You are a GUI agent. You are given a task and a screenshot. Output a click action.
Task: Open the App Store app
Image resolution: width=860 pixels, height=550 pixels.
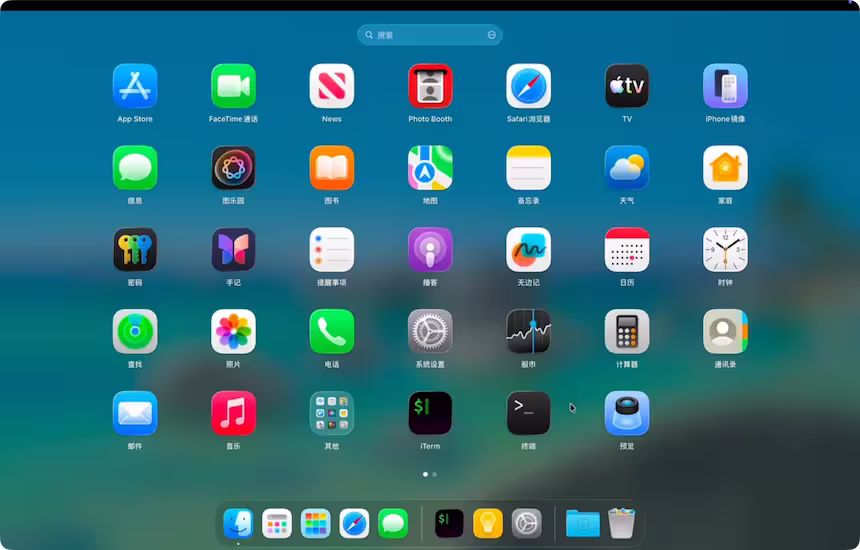coord(135,86)
